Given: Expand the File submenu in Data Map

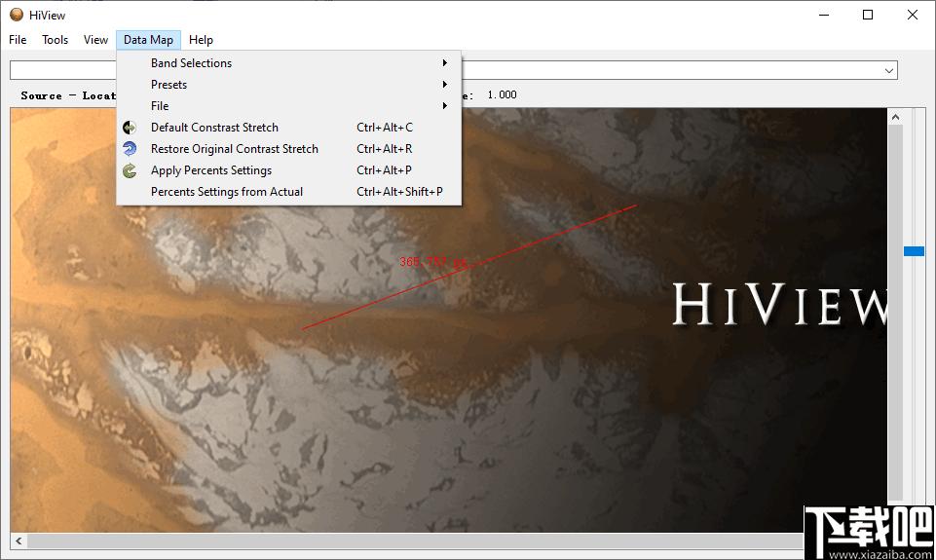Looking at the screenshot, I should [289, 106].
